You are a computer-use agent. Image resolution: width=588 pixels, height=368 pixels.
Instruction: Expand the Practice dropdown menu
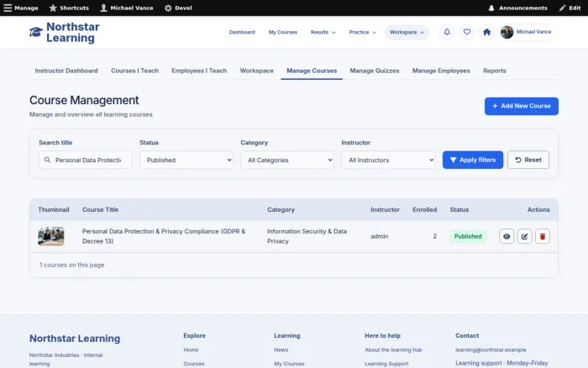[x=362, y=32]
